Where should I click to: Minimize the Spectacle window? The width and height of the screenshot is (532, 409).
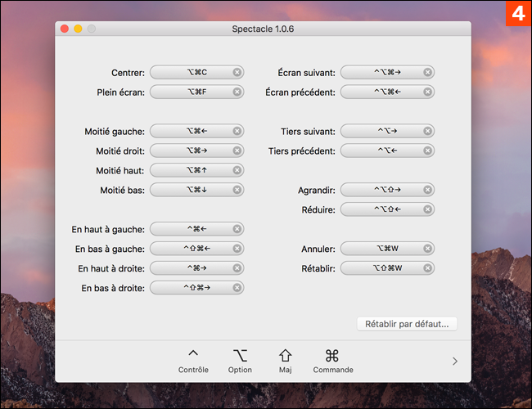(x=78, y=29)
